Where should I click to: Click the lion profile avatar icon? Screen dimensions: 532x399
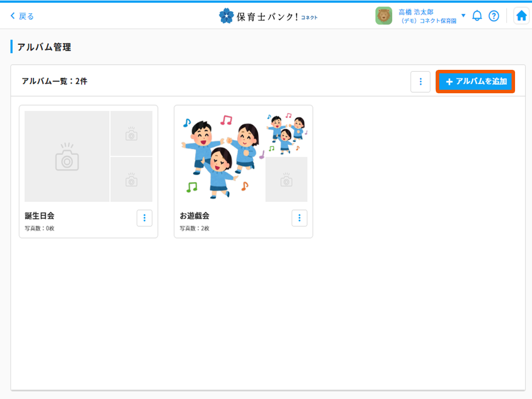383,15
